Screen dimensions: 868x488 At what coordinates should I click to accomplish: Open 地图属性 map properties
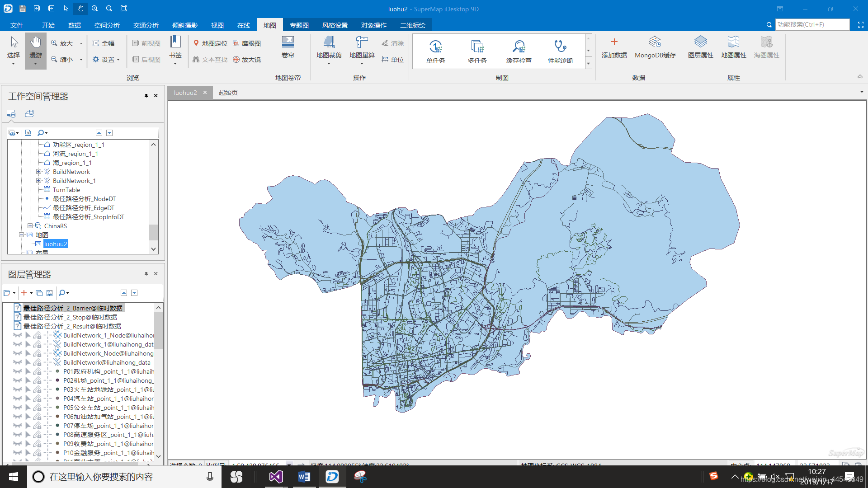[734, 47]
